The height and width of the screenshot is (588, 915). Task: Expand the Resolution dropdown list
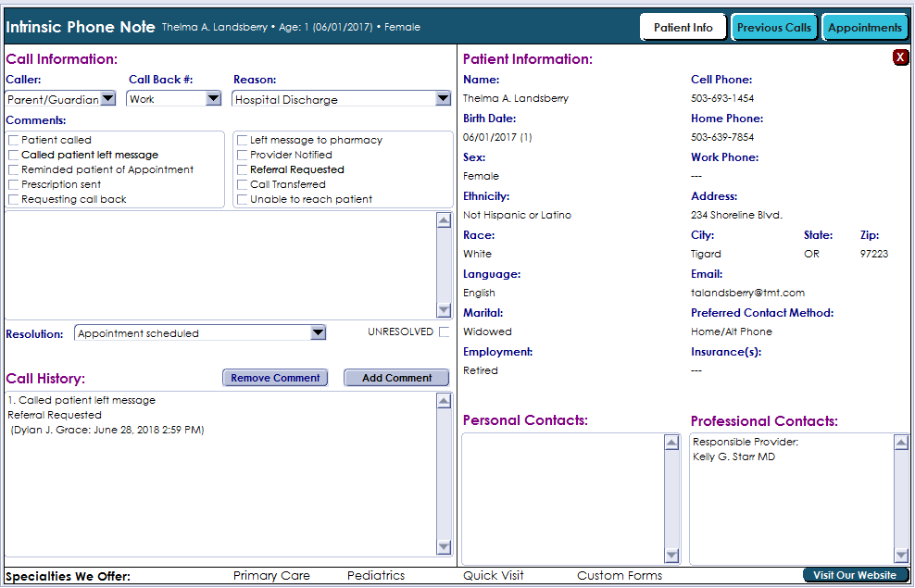pos(318,333)
